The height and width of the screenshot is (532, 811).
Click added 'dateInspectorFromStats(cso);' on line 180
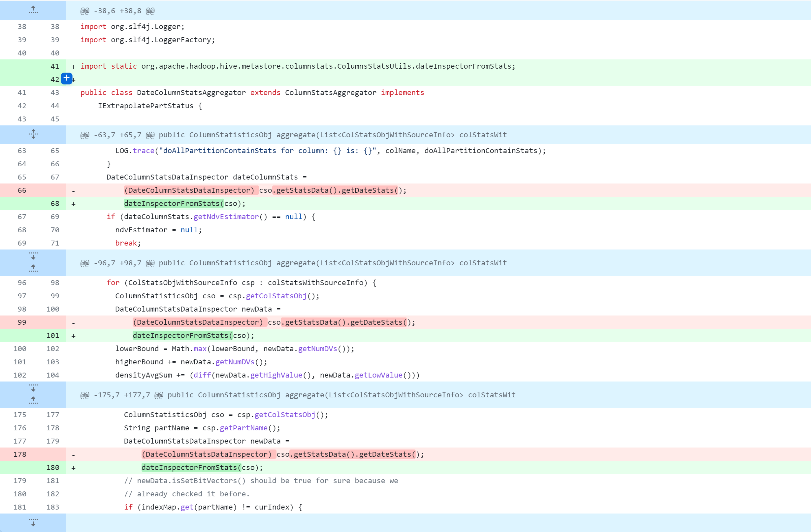pyautogui.click(x=202, y=467)
